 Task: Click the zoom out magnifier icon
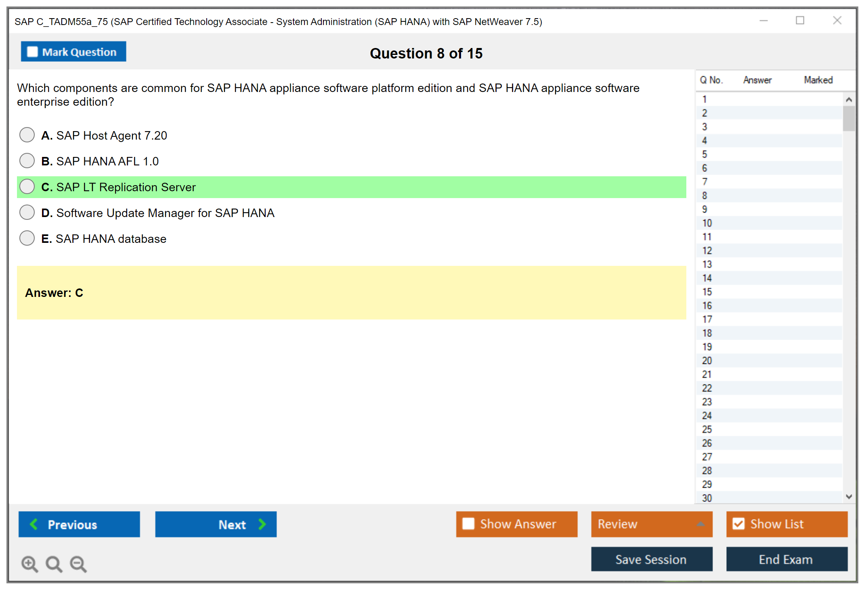(x=78, y=564)
